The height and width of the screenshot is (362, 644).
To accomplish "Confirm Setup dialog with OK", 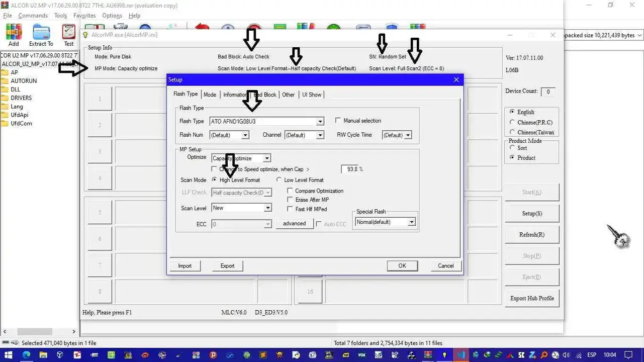I will [402, 266].
